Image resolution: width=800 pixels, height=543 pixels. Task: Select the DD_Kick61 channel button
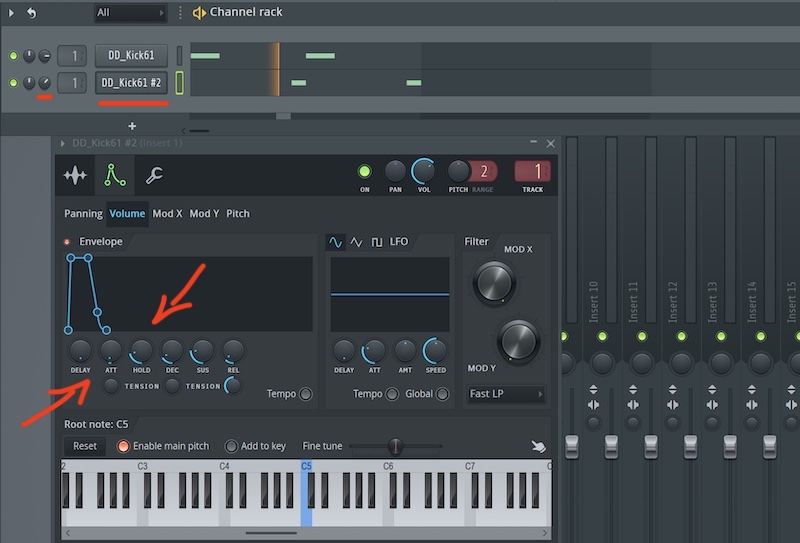[x=130, y=56]
